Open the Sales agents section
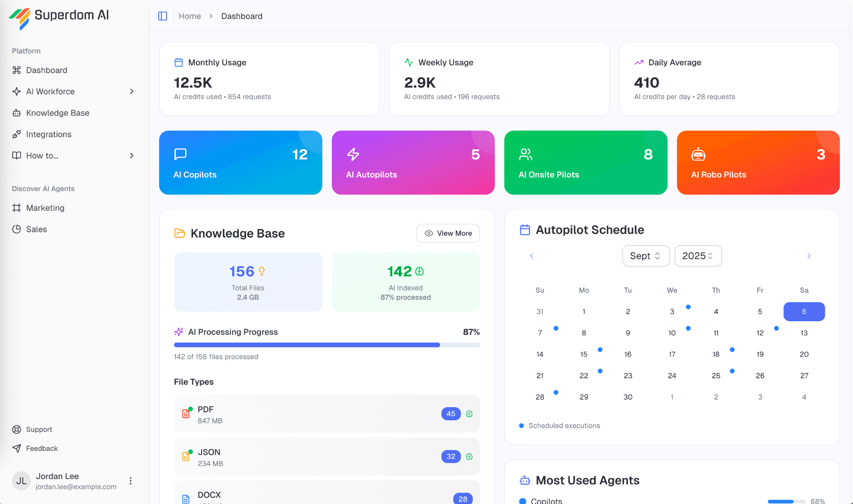853x504 pixels. 36,229
